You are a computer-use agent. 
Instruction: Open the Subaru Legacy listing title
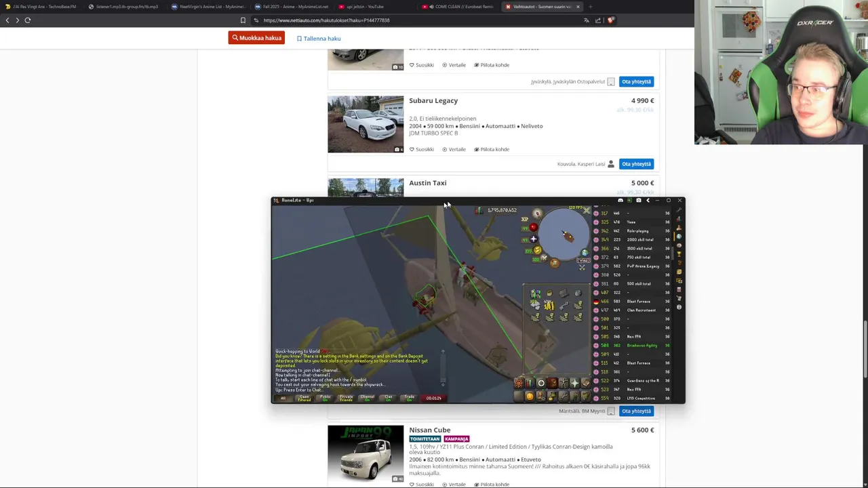pos(433,100)
